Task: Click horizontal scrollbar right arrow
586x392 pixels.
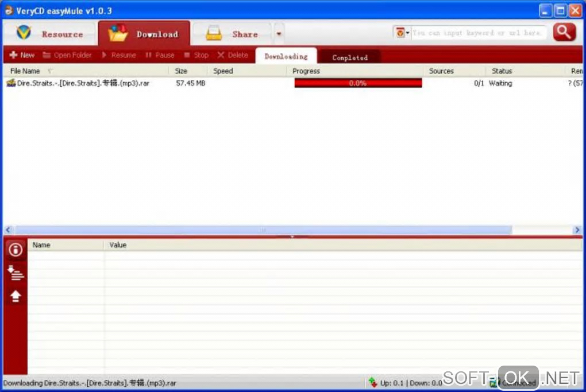Action: 577,230
